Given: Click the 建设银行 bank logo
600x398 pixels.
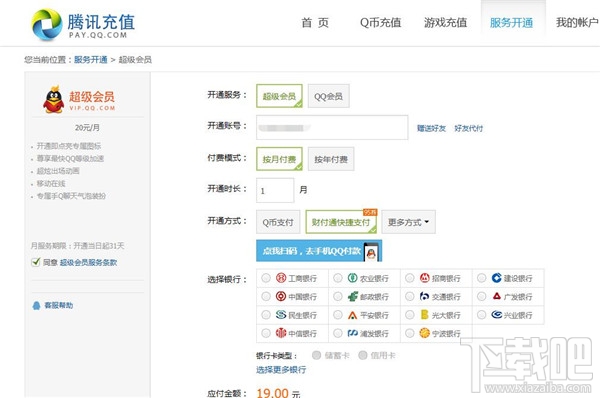Looking at the screenshot, I should click(x=496, y=278).
